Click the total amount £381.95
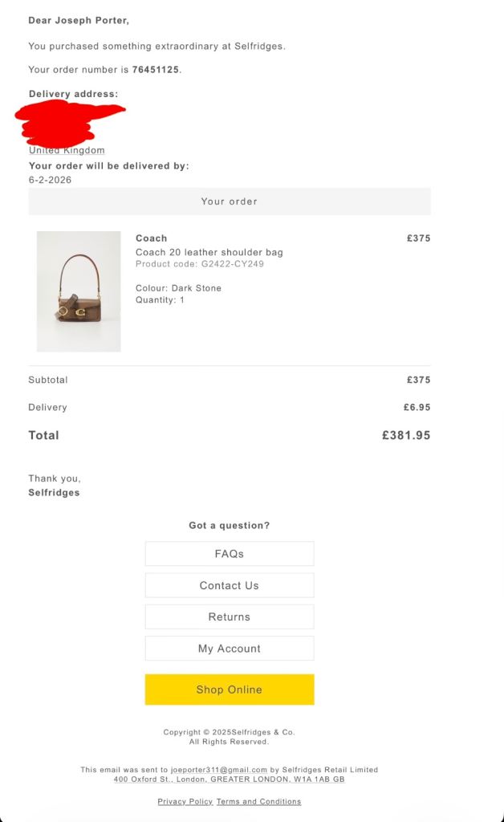The width and height of the screenshot is (504, 822). pos(406,435)
